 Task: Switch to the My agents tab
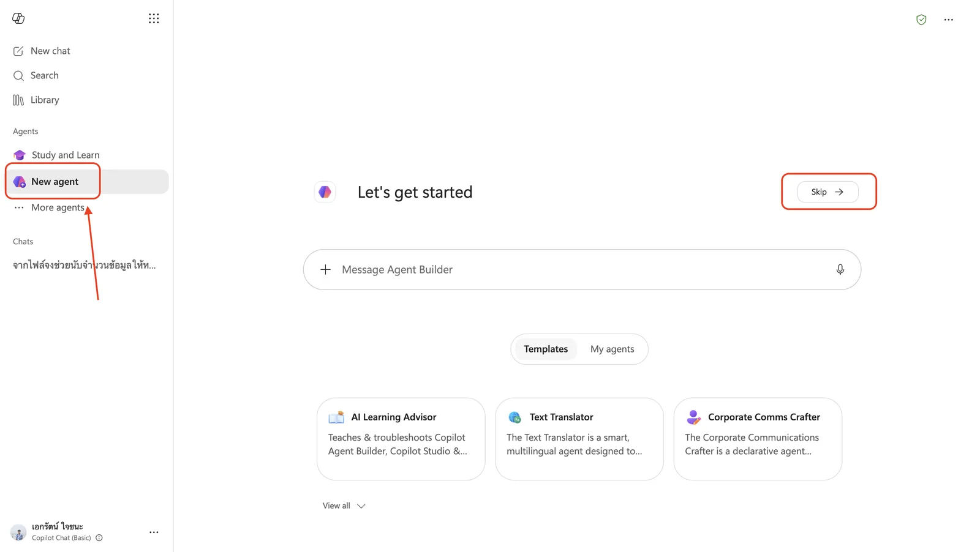click(x=612, y=349)
